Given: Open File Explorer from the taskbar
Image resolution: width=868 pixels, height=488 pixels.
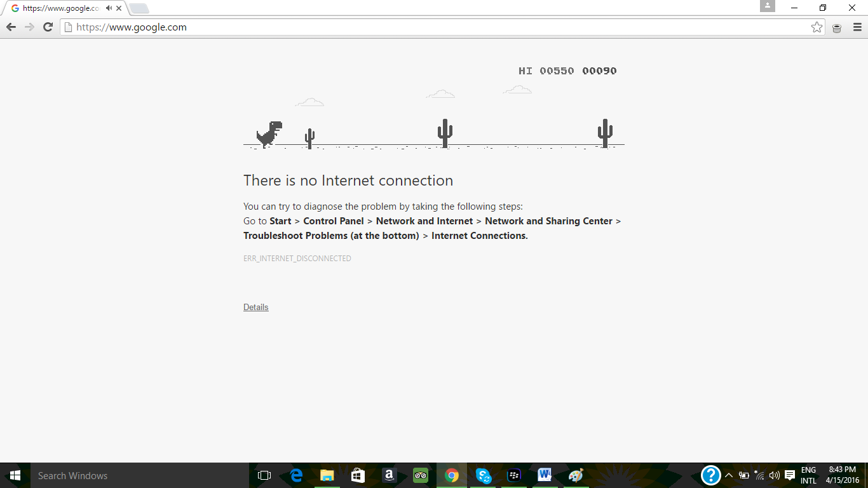Looking at the screenshot, I should (x=327, y=475).
